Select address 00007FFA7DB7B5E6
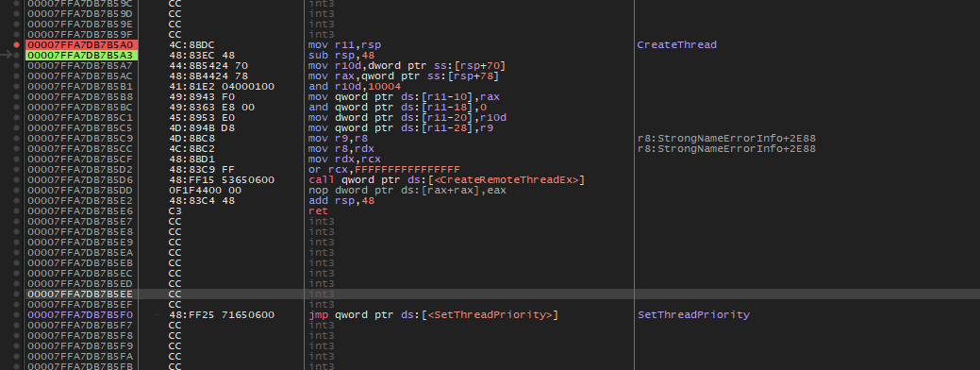The height and width of the screenshot is (370, 980). [x=80, y=210]
